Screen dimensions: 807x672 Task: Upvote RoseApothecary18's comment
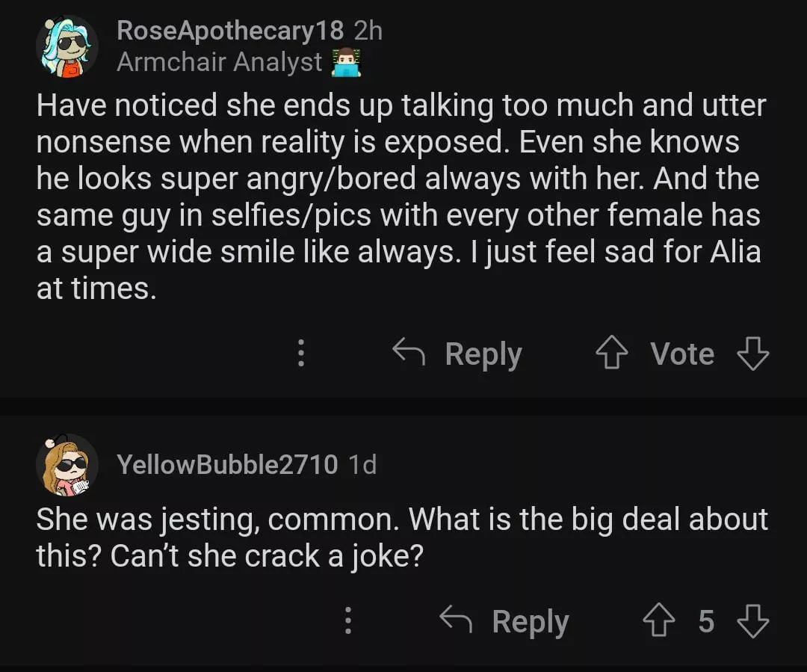612,354
